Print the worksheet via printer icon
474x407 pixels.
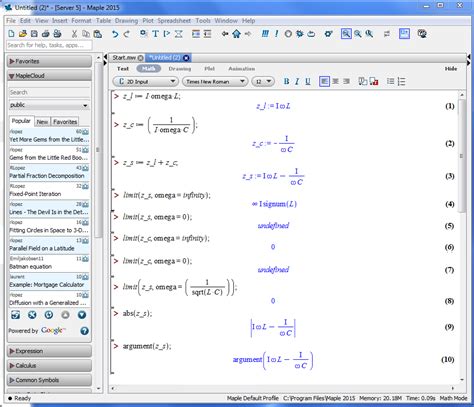pos(46,34)
